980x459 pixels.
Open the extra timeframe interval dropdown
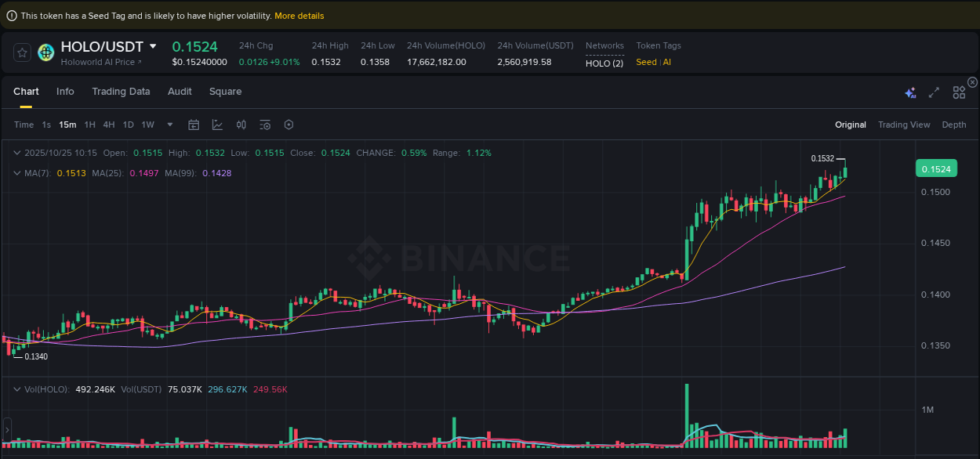pos(169,125)
